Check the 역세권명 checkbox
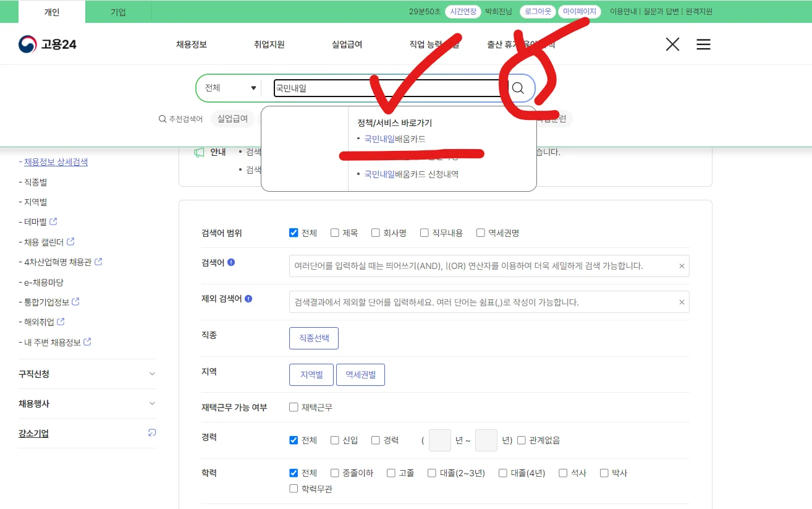812x509 pixels. [481, 233]
